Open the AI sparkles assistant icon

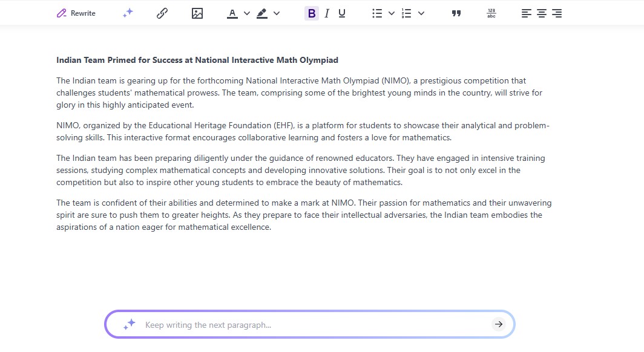(127, 13)
